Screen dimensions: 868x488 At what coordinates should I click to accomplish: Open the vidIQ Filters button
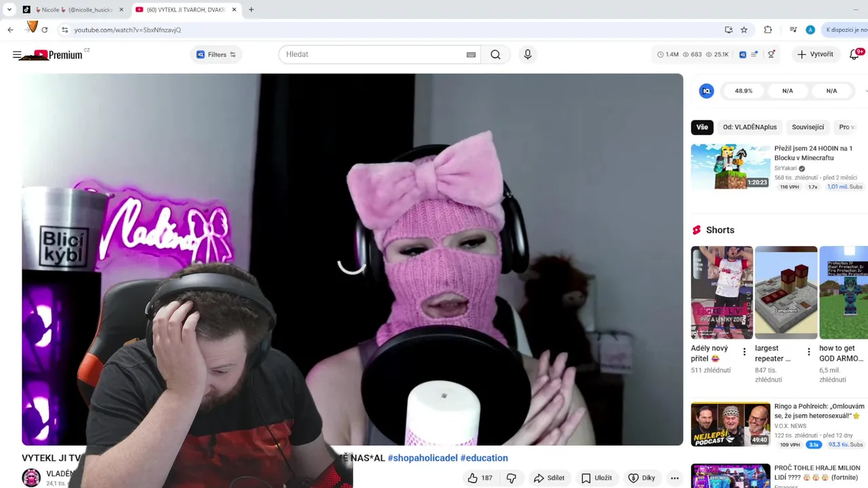(x=216, y=55)
